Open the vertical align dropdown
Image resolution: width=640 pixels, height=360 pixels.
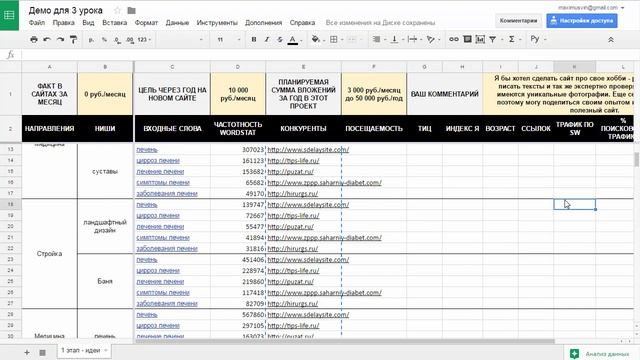point(397,40)
